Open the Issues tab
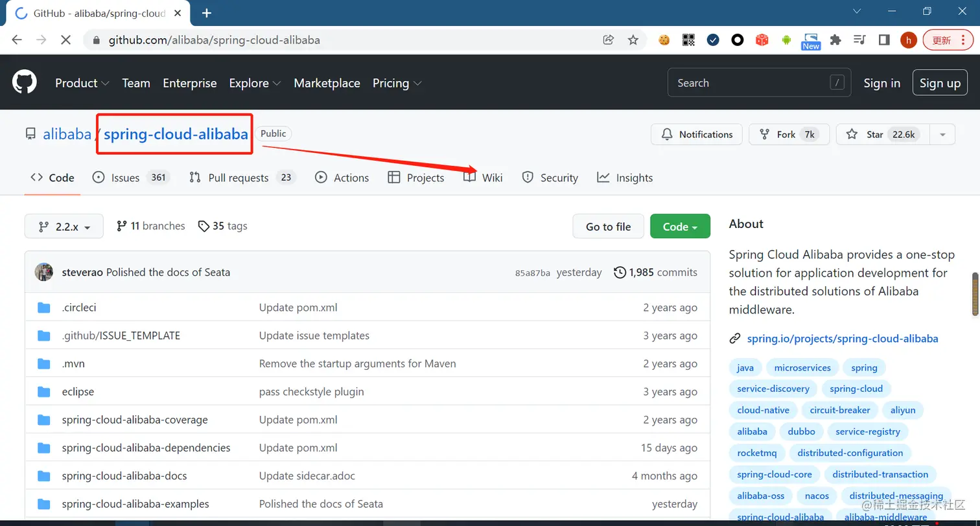 131,177
